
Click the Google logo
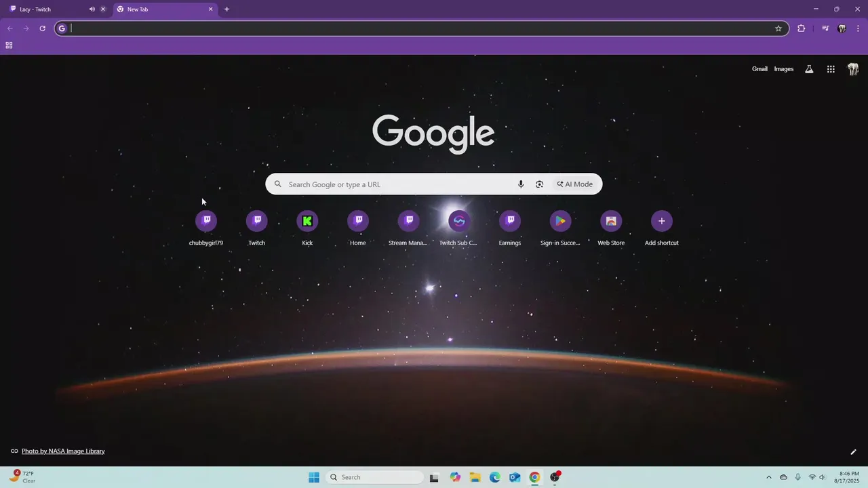point(433,133)
